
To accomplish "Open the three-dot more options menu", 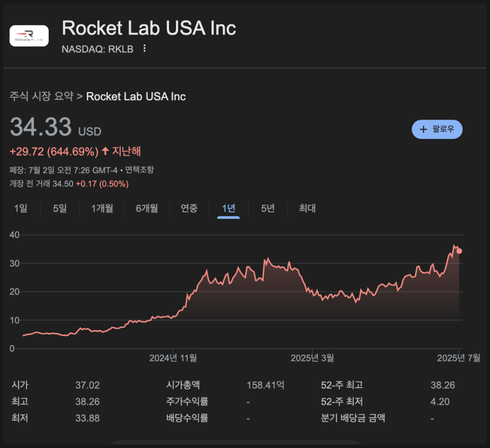I will tap(145, 48).
